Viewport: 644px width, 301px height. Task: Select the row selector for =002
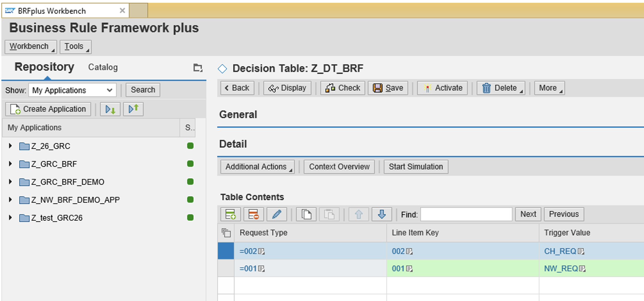(x=226, y=251)
